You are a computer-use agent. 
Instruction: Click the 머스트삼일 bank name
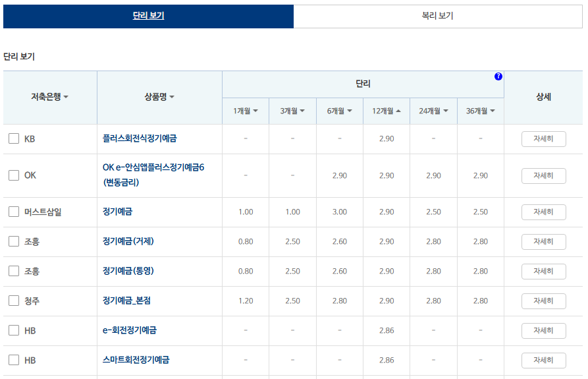[43, 212]
